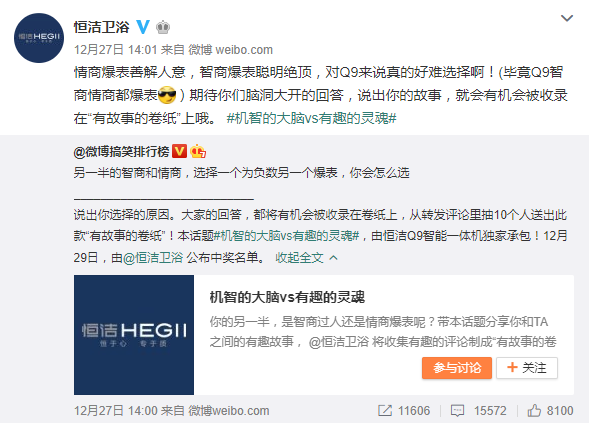Open comments via the speech bubble icon
The height and width of the screenshot is (423, 589).
[x=457, y=411]
